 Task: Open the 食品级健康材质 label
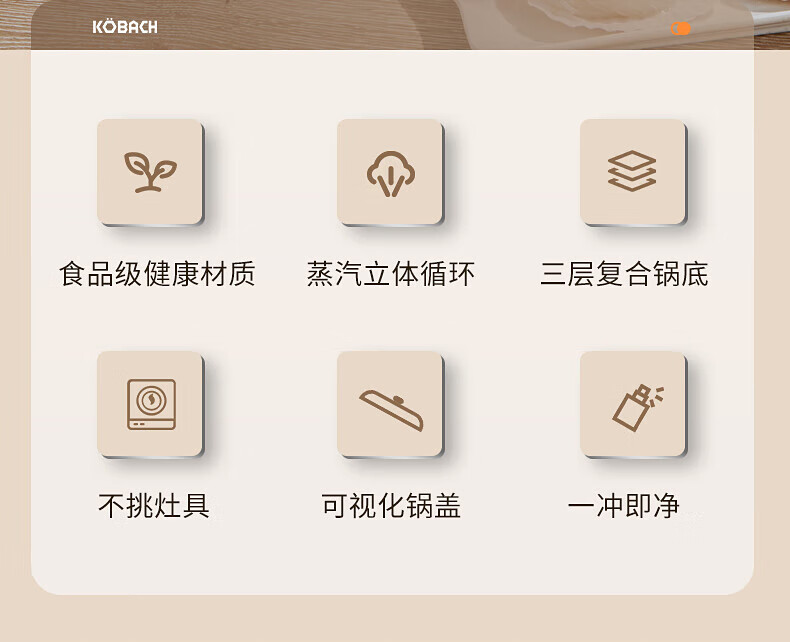(x=157, y=274)
